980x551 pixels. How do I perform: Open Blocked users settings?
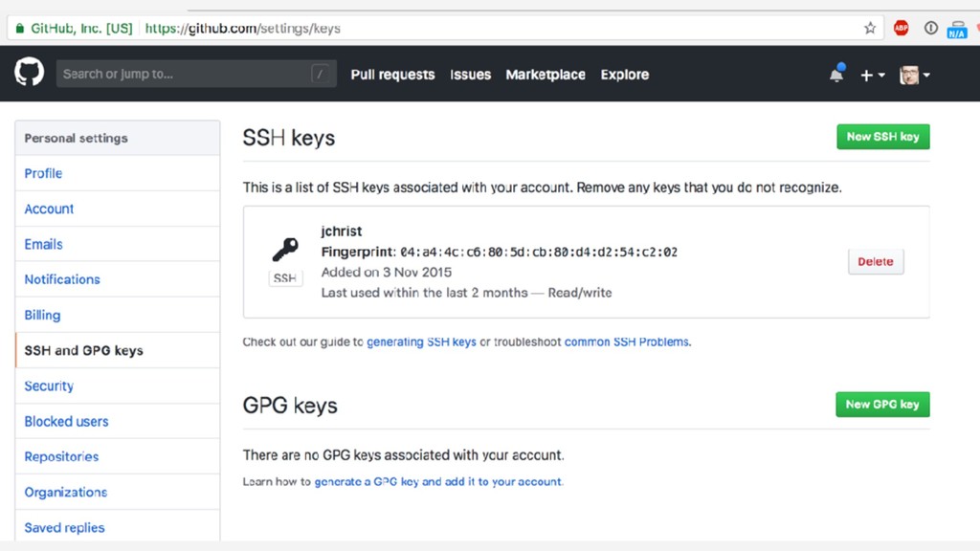point(118,421)
